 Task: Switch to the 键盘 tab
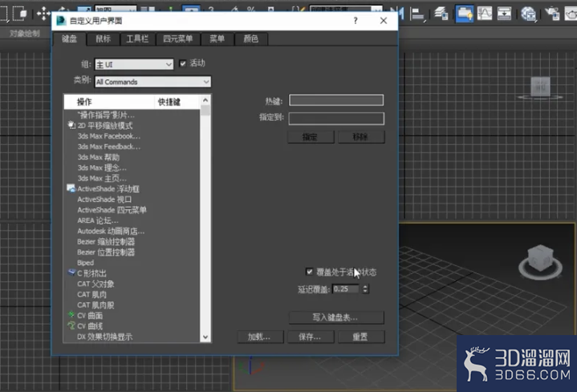click(69, 38)
